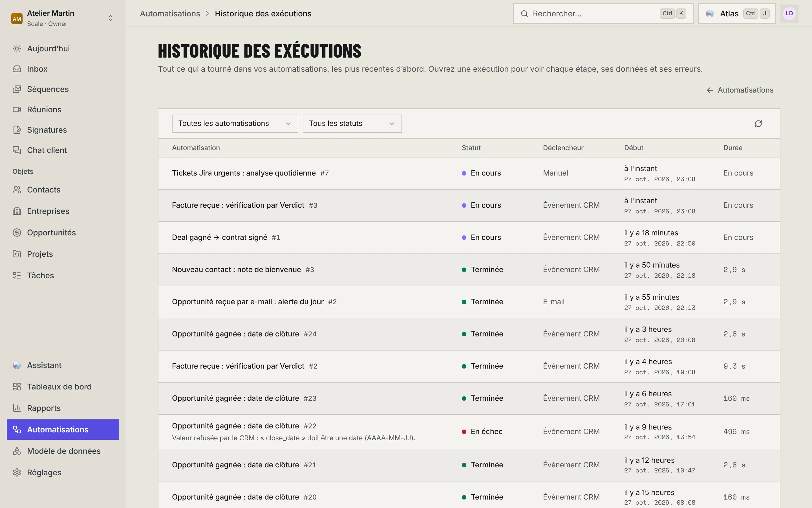Open Opportunité gagnée run #24
The width and height of the screenshot is (812, 508).
[x=469, y=334]
